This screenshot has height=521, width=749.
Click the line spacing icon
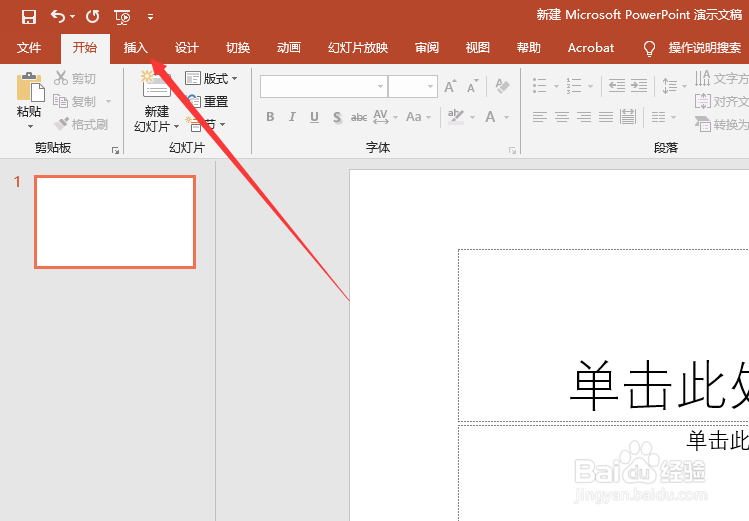pyautogui.click(x=670, y=86)
